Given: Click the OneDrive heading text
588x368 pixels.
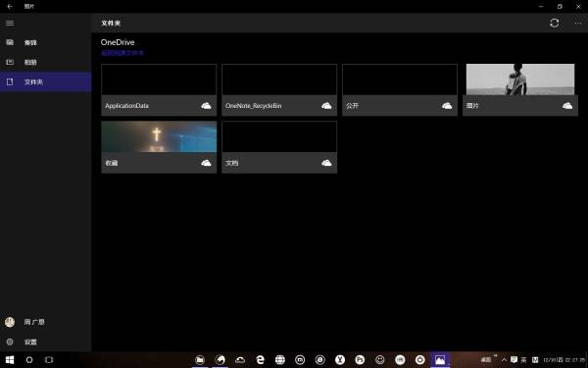Looking at the screenshot, I should pos(118,42).
